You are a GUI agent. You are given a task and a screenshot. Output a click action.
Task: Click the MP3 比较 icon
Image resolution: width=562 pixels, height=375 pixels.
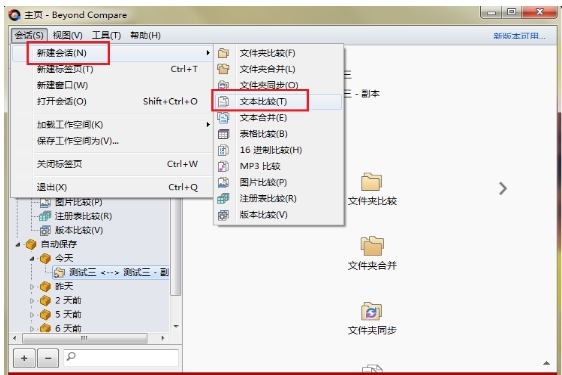coord(223,166)
